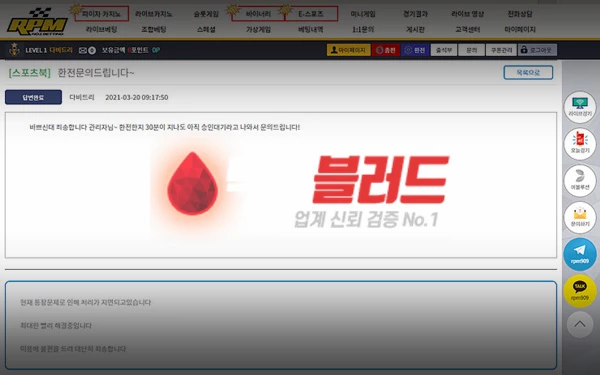Viewport: 600px width, 375px height.
Task: Open 슬롯게임 in the top menu
Action: tap(206, 14)
